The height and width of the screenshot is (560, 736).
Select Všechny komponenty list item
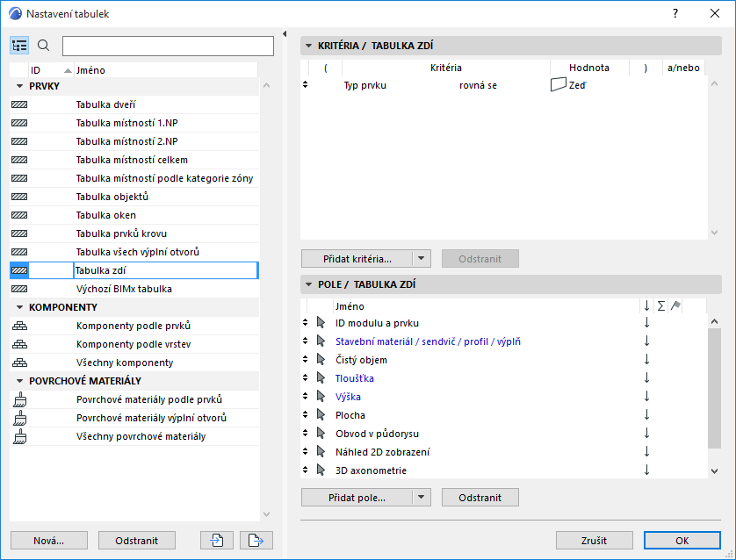point(125,363)
